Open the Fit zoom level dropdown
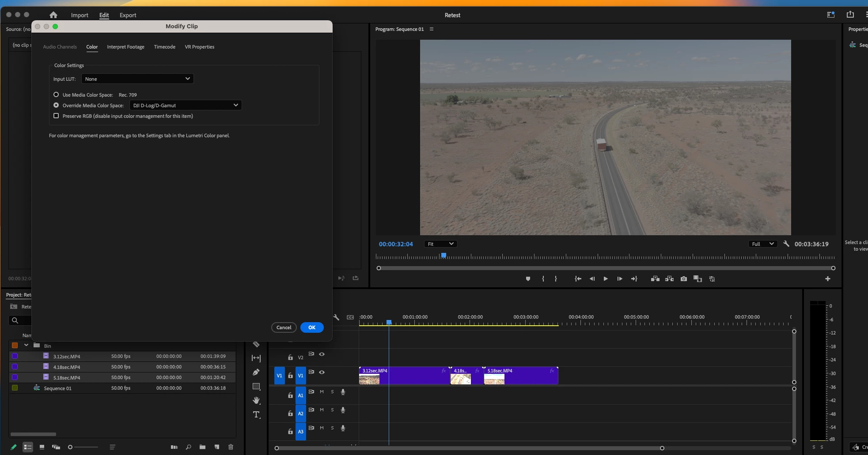Screen dimensions: 868x455 [x=440, y=244]
